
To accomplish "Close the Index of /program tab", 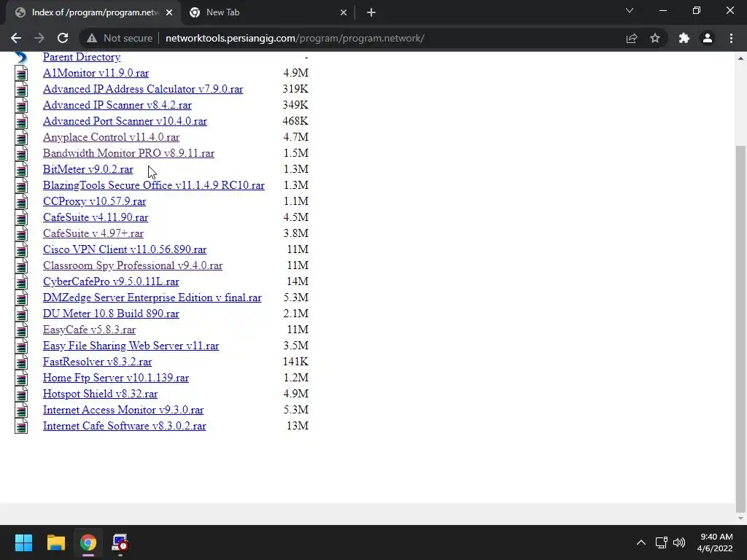I will 169,12.
